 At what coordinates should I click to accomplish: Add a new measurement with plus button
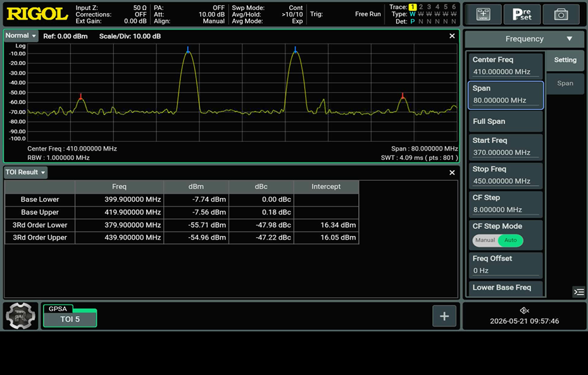point(444,316)
